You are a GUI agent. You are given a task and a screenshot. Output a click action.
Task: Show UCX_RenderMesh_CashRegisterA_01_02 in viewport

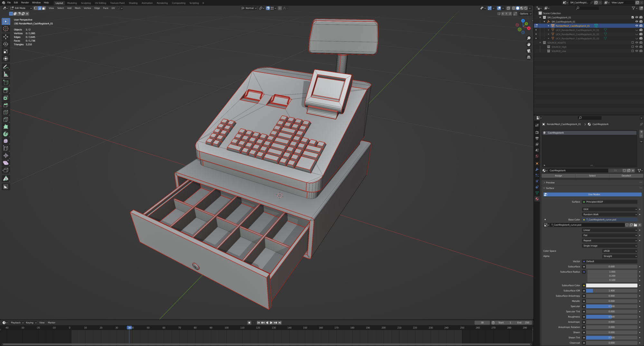637,34
